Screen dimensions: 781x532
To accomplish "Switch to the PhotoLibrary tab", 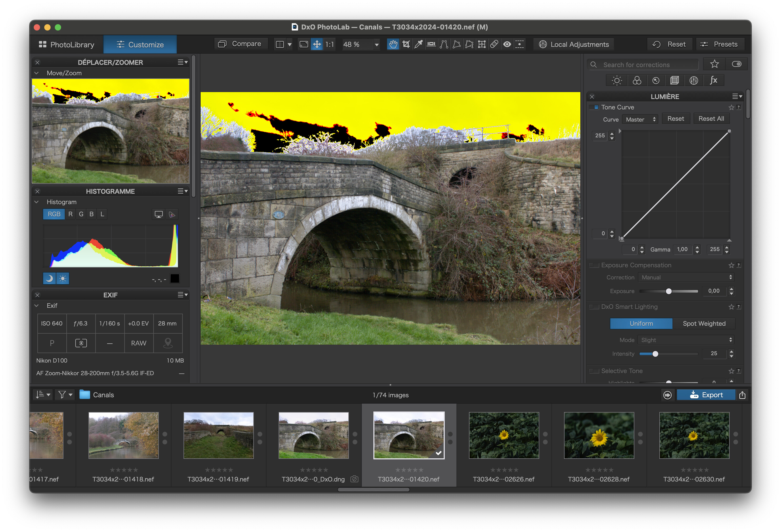I will coord(67,45).
